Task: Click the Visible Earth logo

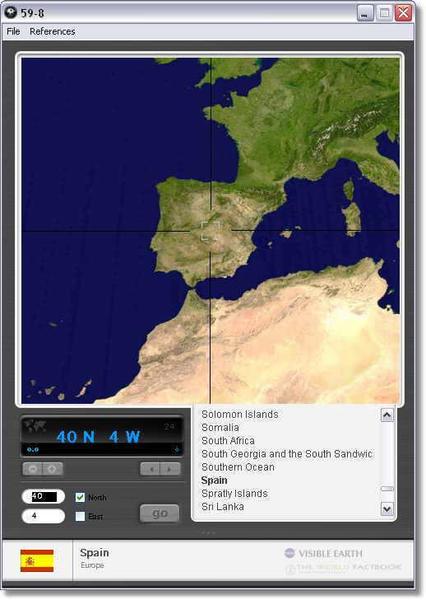Action: [x=323, y=553]
